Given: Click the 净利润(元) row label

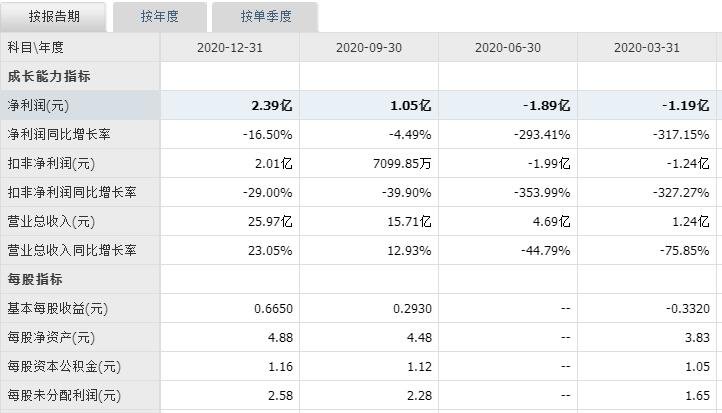Looking at the screenshot, I should coord(39,105).
